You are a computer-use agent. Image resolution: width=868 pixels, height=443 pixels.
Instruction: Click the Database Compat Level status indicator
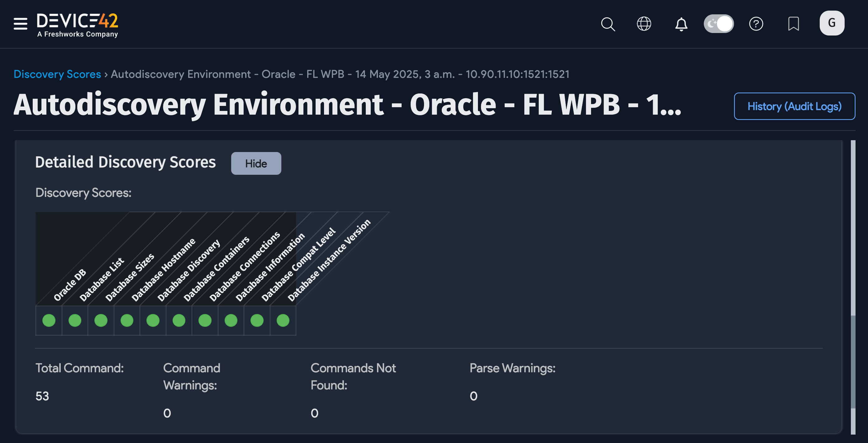click(256, 321)
